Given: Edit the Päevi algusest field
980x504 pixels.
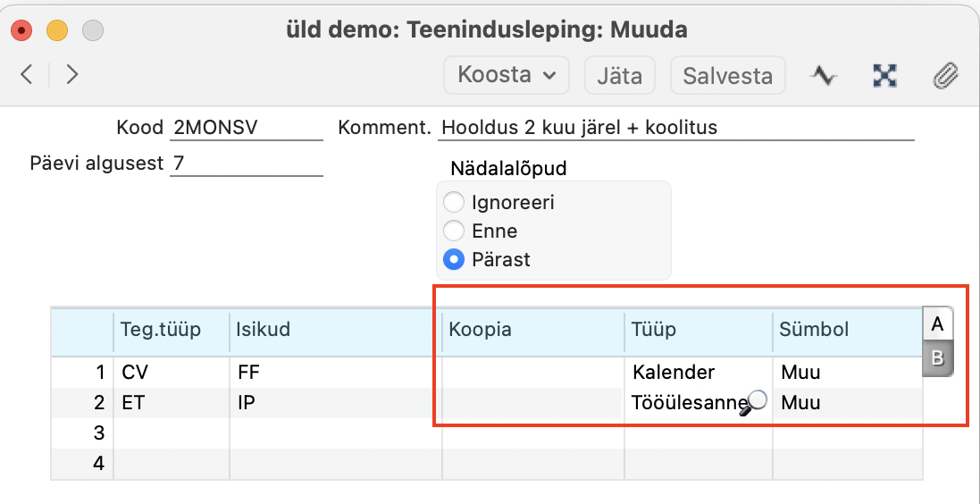Looking at the screenshot, I should (247, 164).
